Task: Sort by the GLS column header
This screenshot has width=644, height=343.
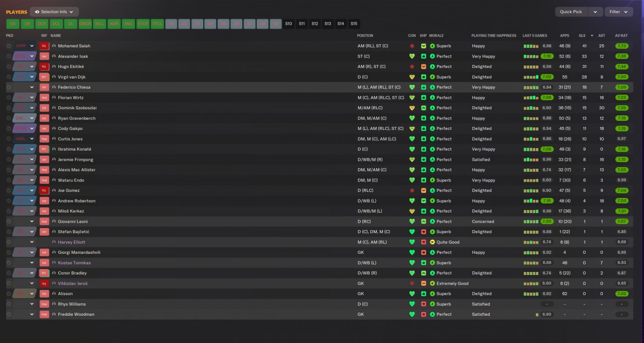Action: (x=582, y=36)
